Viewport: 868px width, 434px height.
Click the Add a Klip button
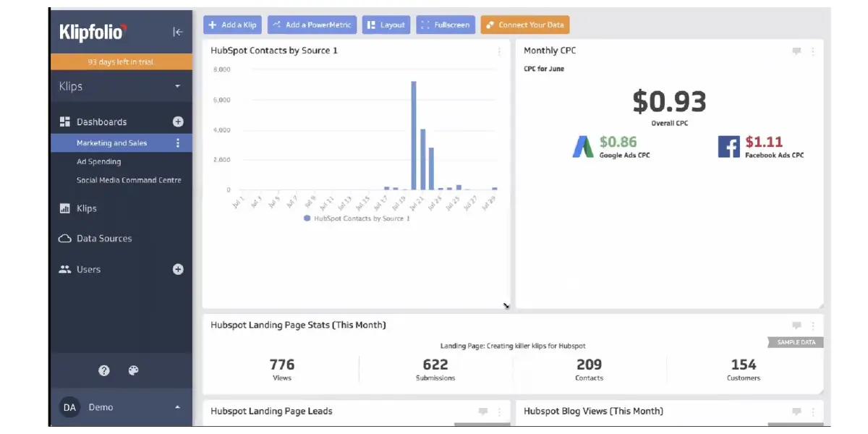(x=232, y=25)
